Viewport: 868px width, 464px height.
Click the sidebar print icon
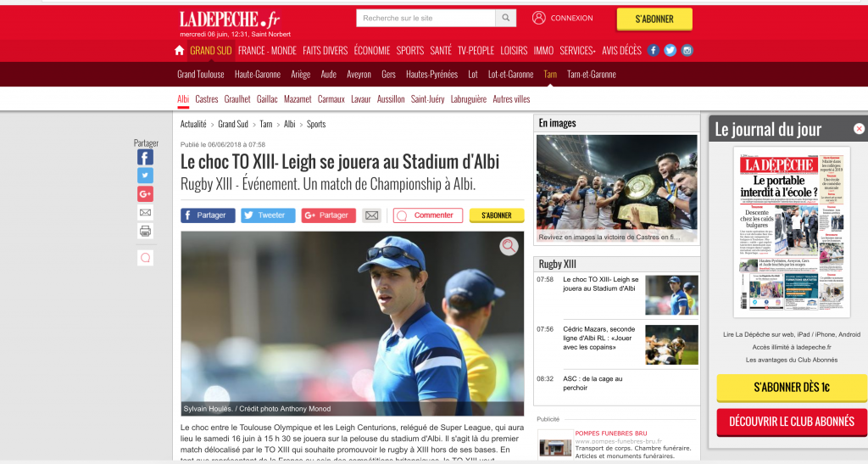[x=145, y=231]
